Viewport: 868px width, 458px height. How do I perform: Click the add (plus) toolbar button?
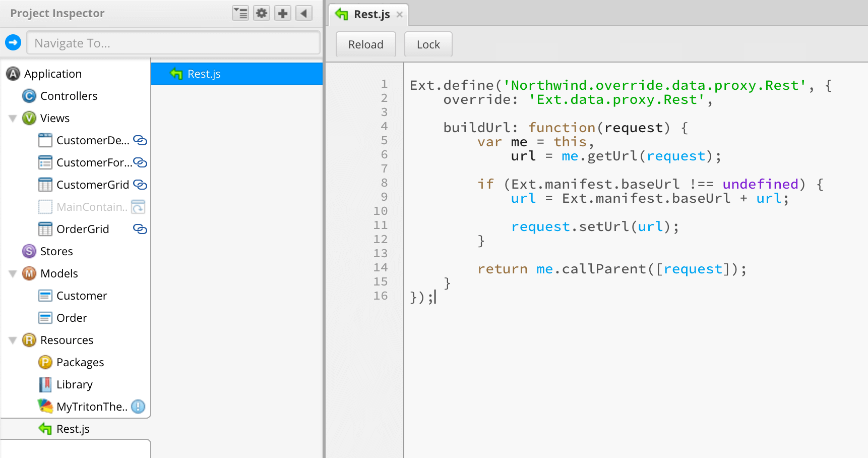click(283, 14)
